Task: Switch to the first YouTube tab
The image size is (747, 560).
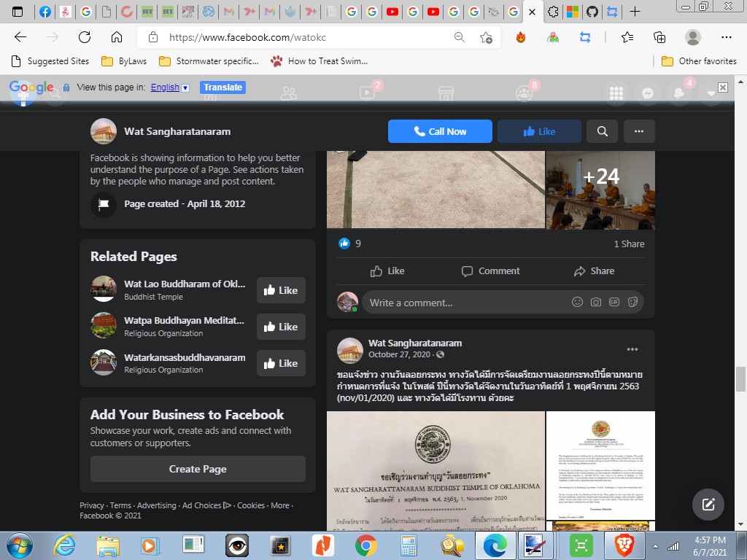Action: coord(392,12)
